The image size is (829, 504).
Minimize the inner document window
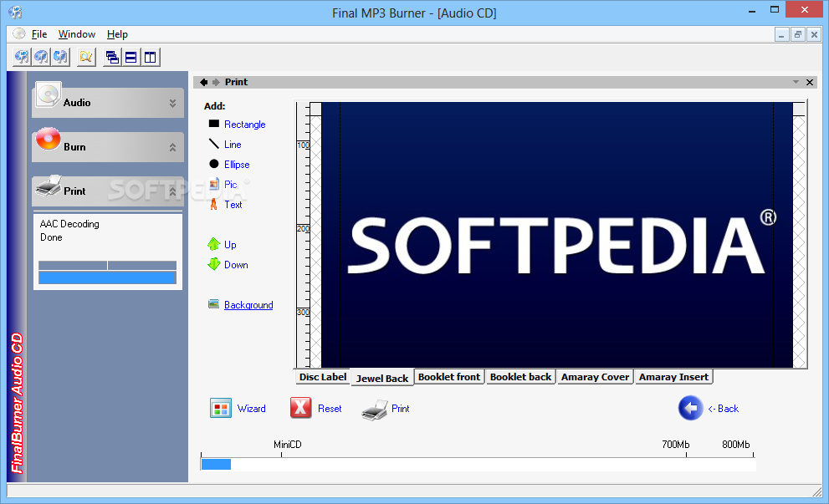tap(781, 35)
